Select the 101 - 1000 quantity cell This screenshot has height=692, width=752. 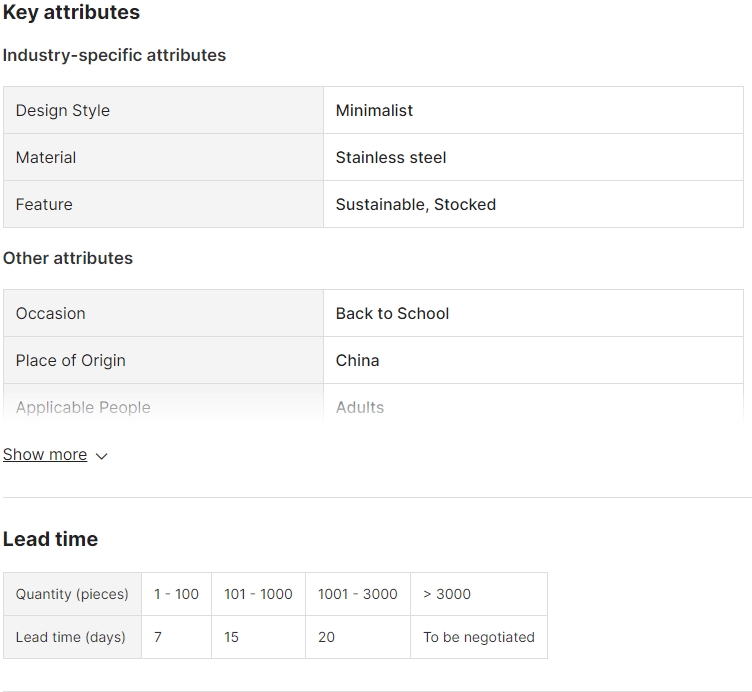click(258, 594)
